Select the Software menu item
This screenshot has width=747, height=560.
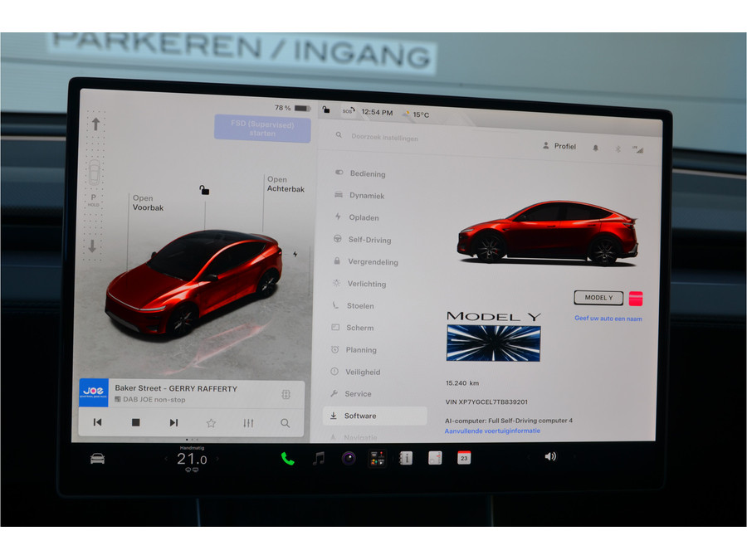pos(375,416)
